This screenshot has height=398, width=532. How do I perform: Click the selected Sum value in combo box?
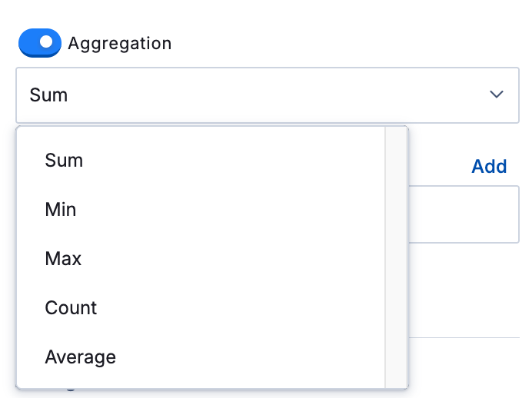48,95
